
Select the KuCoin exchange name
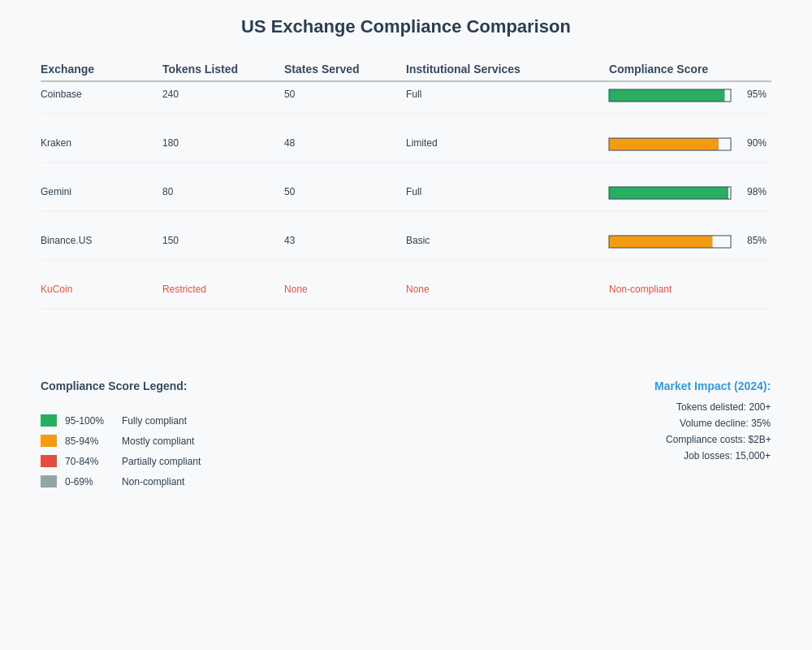pyautogui.click(x=57, y=289)
